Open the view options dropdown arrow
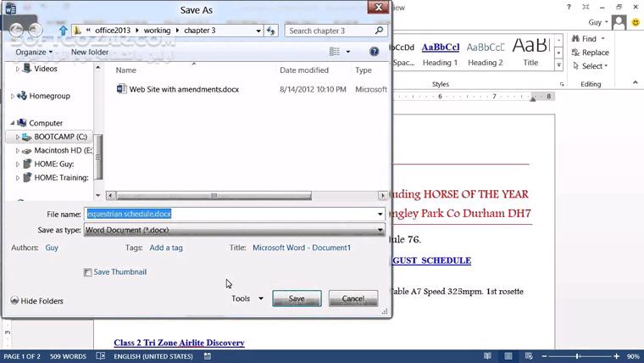The width and height of the screenshot is (644, 363). tap(348, 52)
